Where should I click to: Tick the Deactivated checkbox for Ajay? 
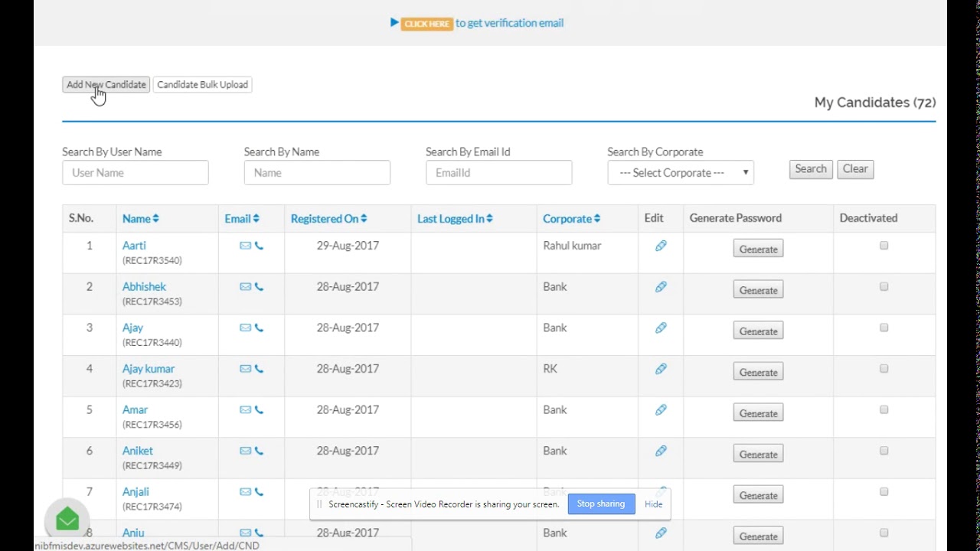click(884, 328)
